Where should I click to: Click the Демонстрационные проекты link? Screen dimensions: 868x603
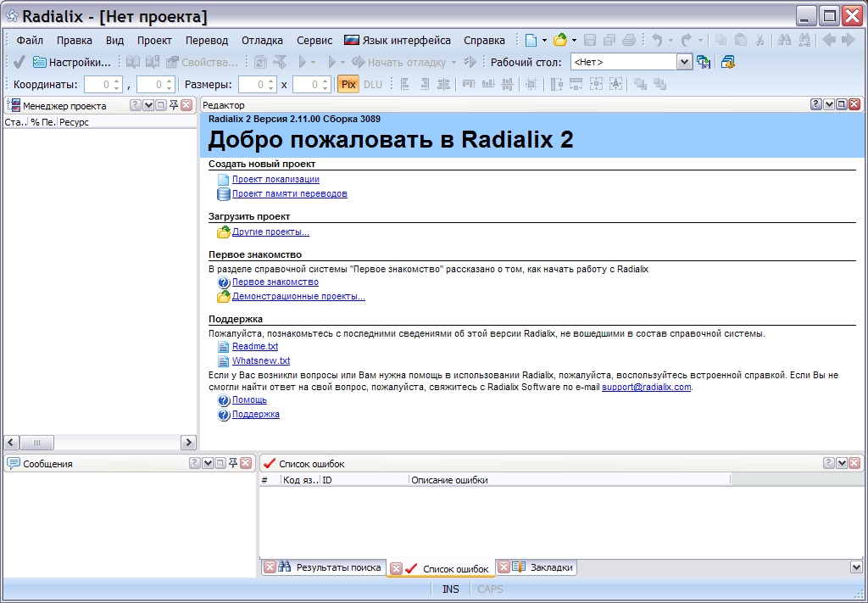[298, 297]
